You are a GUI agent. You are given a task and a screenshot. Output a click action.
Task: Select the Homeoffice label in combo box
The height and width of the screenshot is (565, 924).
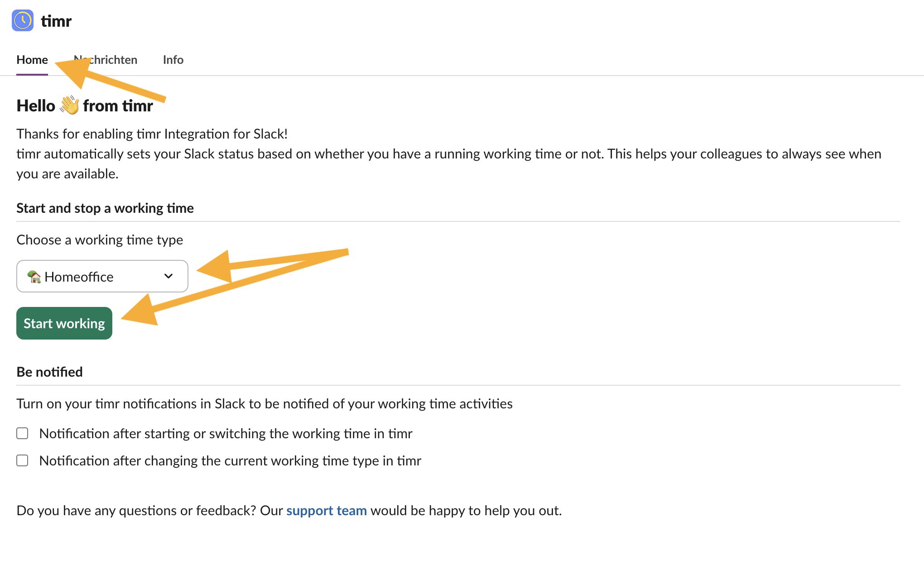click(x=79, y=277)
